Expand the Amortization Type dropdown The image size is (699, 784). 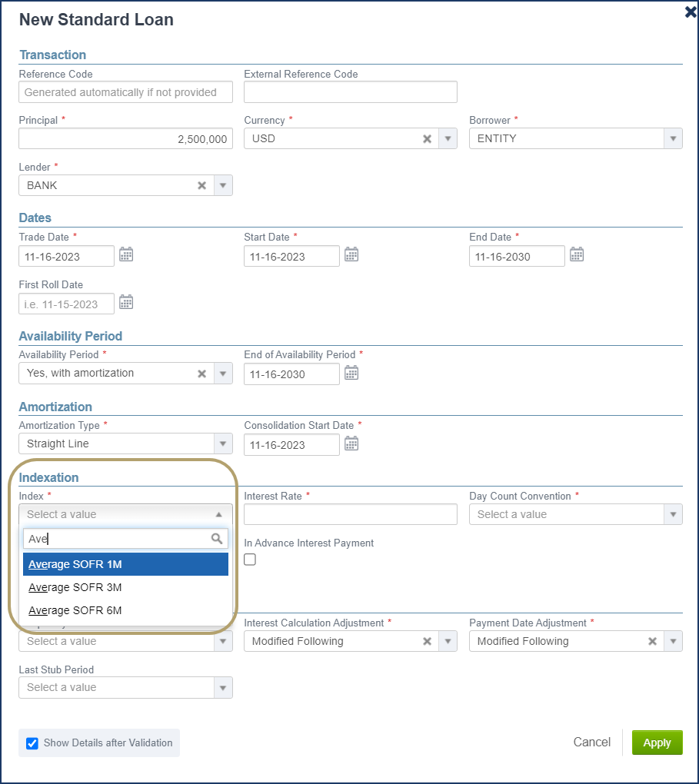223,443
